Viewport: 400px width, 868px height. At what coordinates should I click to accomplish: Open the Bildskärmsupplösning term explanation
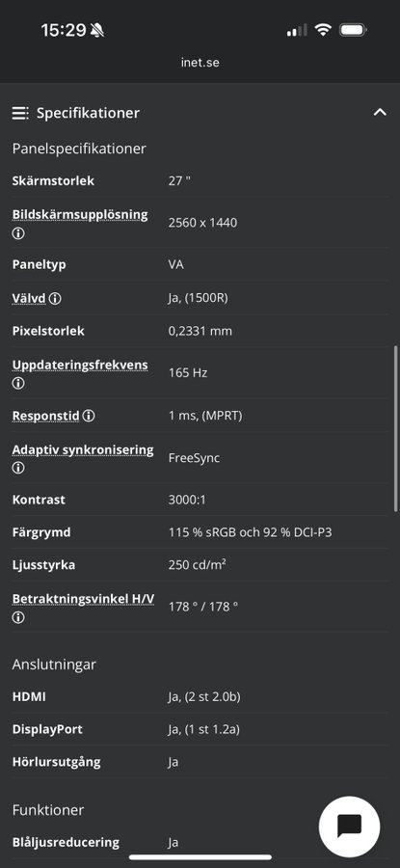pos(80,215)
